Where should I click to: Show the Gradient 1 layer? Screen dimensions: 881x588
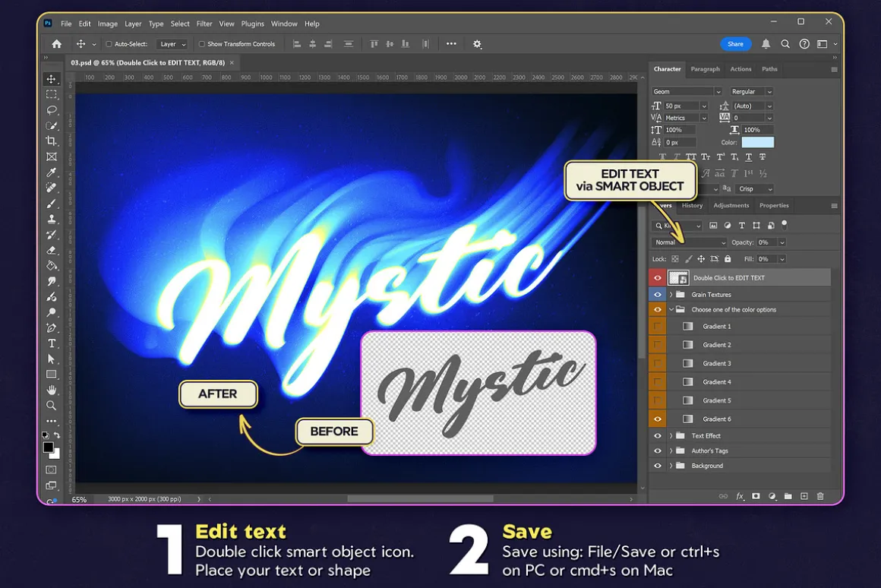click(x=658, y=327)
